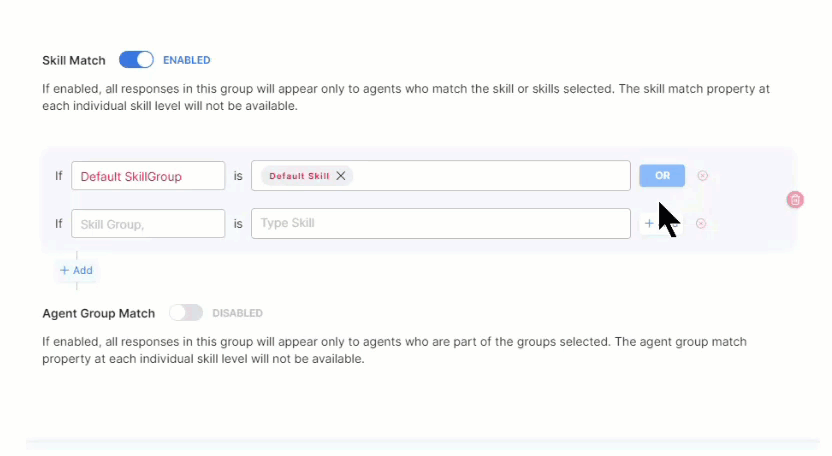Screen dimensions: 832x456
Task: Select the Default Skill chip label
Action: (298, 176)
